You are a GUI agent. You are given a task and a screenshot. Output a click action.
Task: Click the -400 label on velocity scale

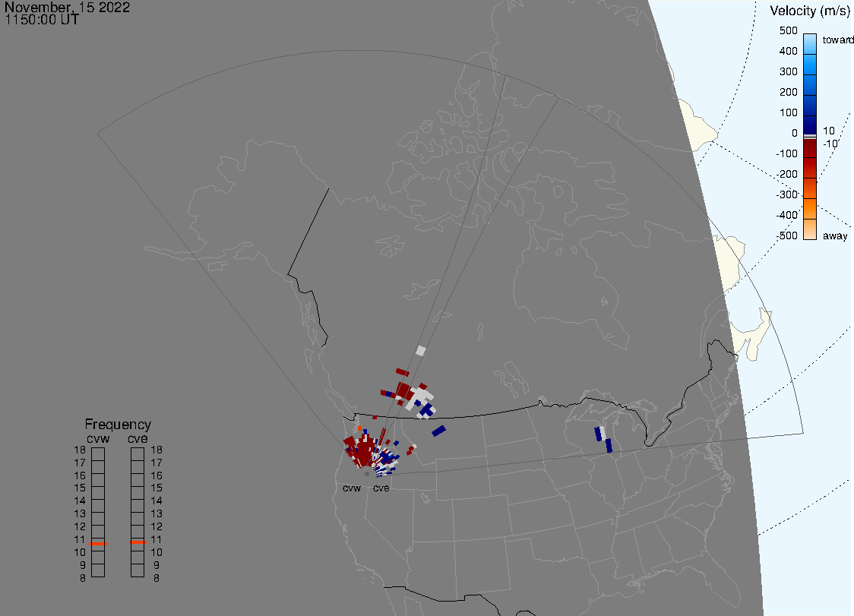(x=786, y=215)
